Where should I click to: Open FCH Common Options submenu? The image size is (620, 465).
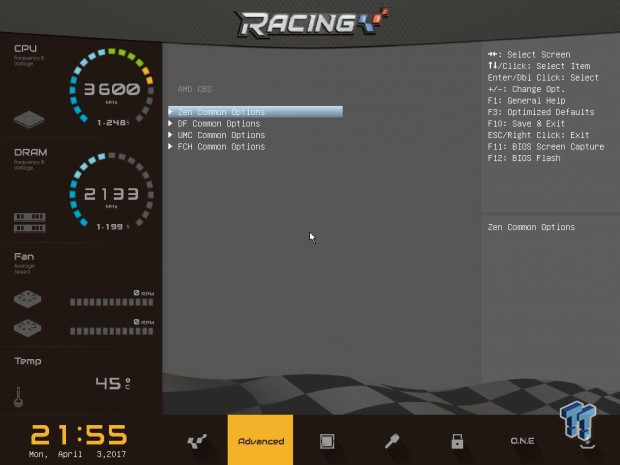(x=221, y=147)
